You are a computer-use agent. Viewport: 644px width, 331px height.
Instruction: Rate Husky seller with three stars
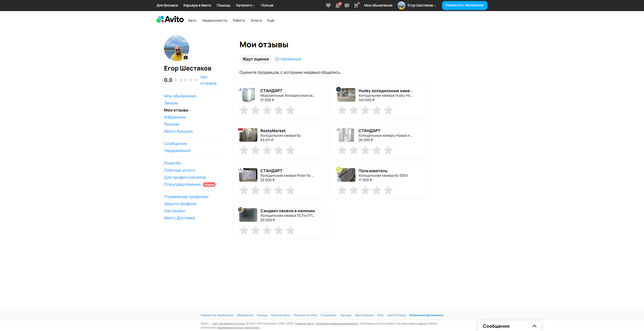click(x=365, y=110)
